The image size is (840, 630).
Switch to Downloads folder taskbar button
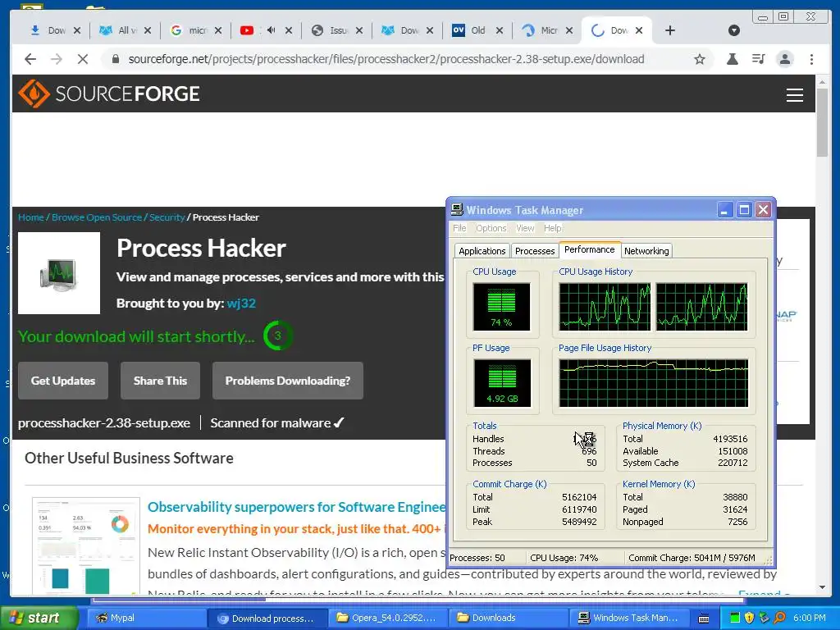tap(508, 619)
